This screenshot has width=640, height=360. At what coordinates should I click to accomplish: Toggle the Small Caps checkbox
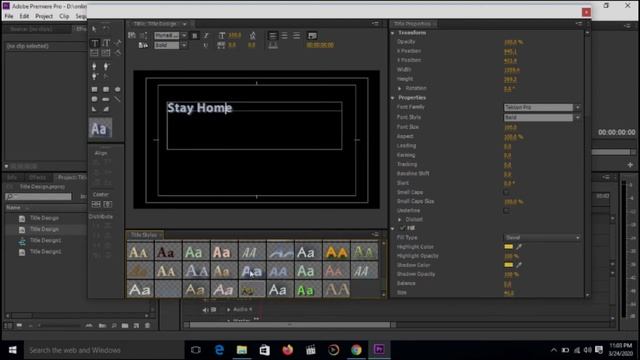click(x=507, y=192)
